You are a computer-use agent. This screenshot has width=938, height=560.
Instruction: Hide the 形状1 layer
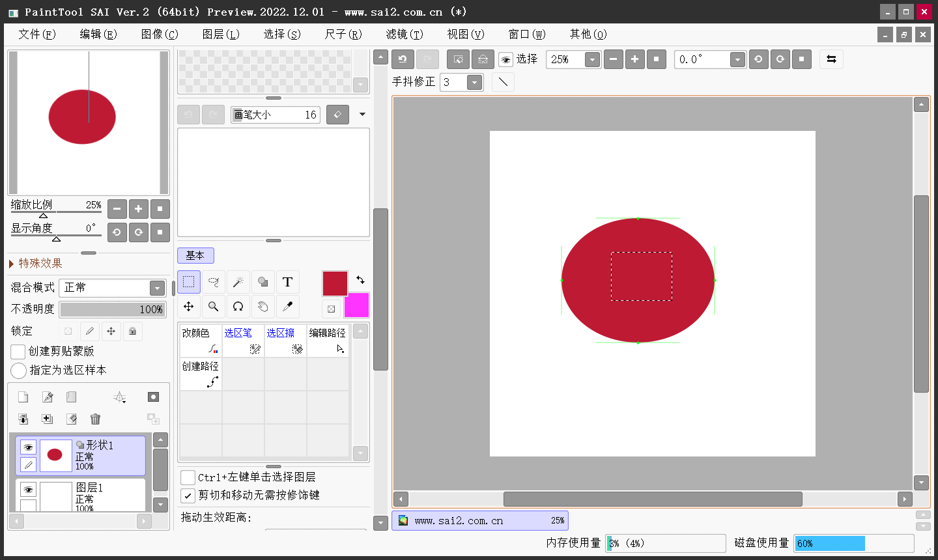(28, 447)
